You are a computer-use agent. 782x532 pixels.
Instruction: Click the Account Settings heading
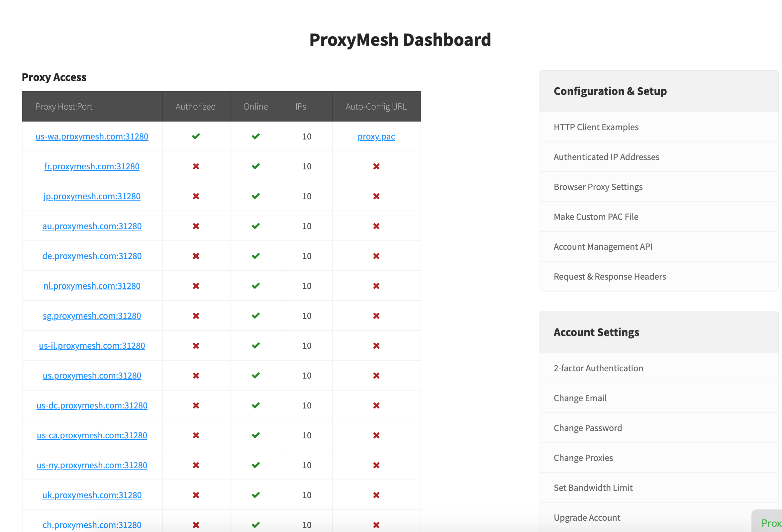pos(596,332)
